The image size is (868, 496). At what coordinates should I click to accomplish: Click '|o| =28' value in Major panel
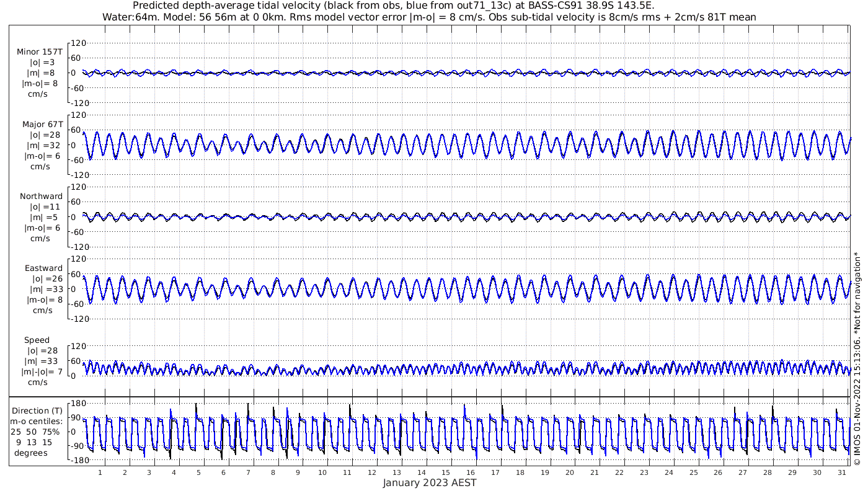(42, 135)
